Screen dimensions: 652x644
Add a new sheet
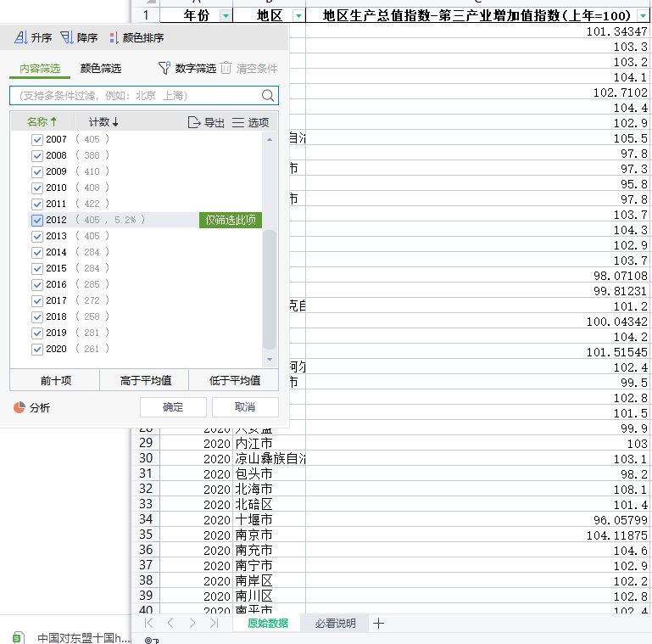pos(378,623)
